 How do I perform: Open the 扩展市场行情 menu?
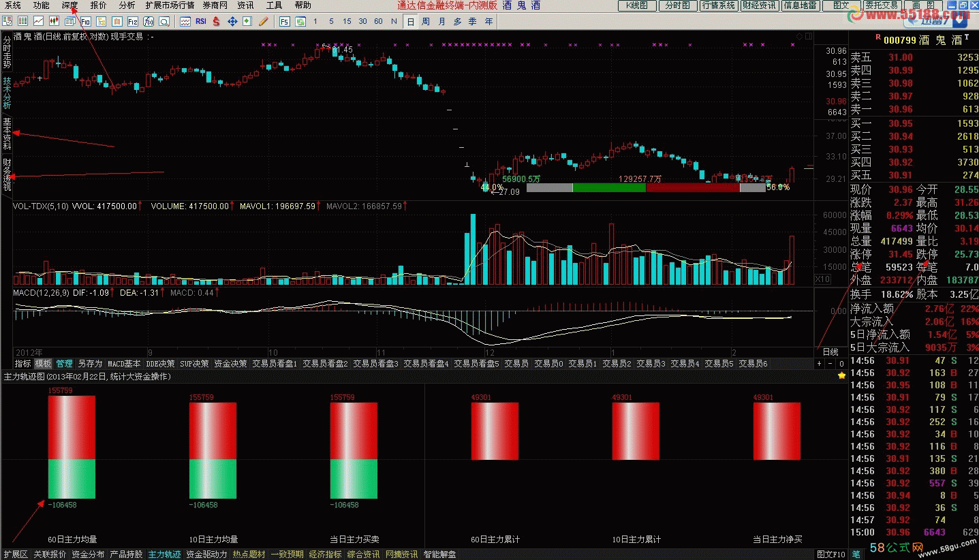(x=170, y=5)
